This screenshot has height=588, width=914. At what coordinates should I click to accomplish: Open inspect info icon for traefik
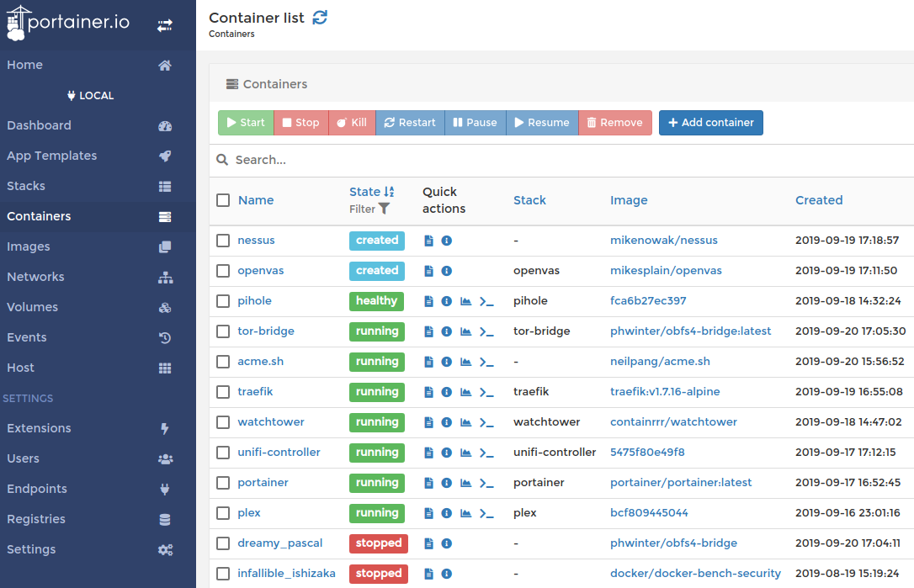coord(447,392)
